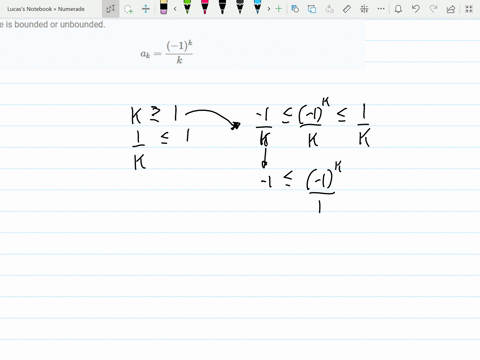Open the math assistant icon
This screenshot has width=480, height=360.
pyautogui.click(x=364, y=9)
